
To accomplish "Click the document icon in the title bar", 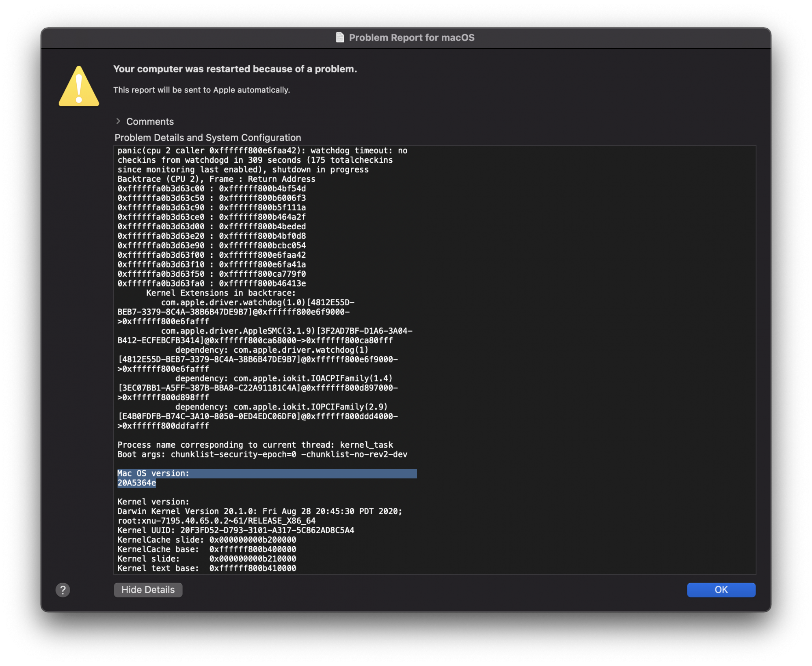I will coord(340,37).
